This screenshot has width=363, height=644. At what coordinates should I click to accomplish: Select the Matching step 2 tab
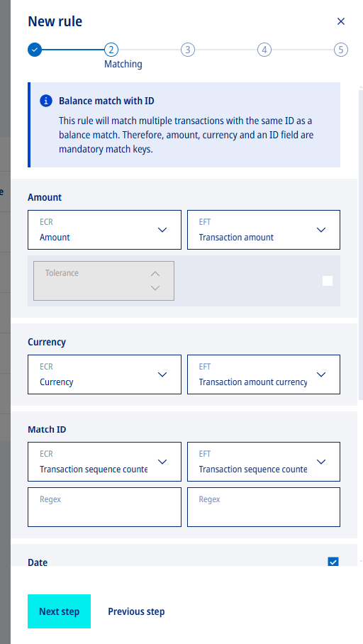pos(111,50)
